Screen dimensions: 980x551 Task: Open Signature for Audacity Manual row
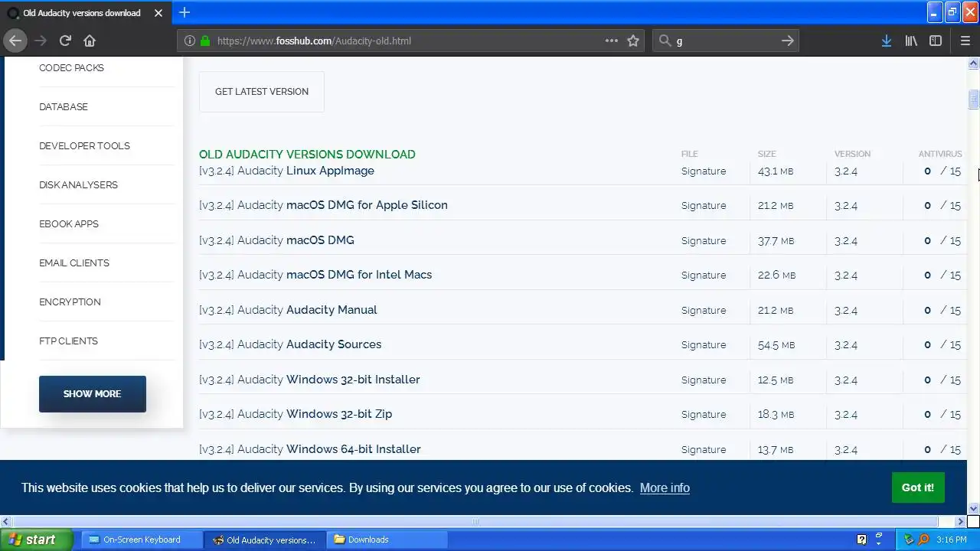[704, 311]
